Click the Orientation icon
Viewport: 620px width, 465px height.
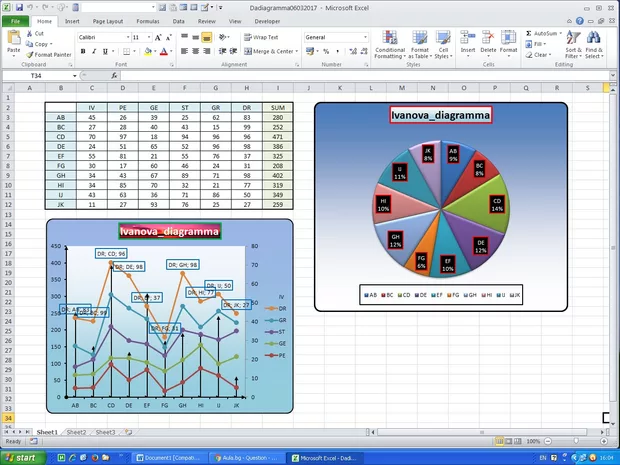coord(223,38)
